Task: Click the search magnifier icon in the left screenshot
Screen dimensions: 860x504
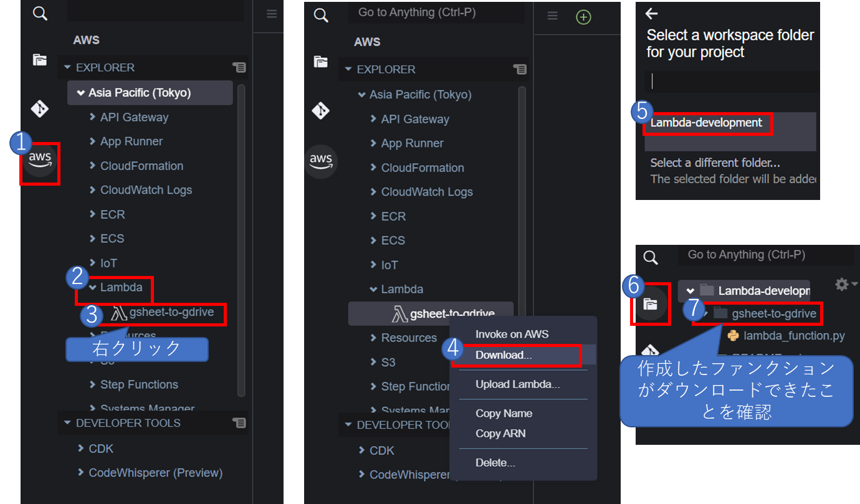Action: 40,14
